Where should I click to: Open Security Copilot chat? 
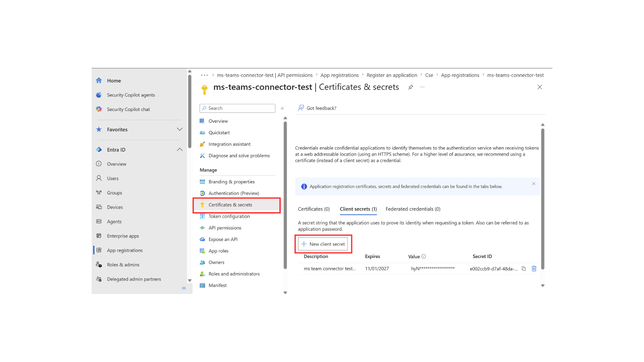[128, 109]
